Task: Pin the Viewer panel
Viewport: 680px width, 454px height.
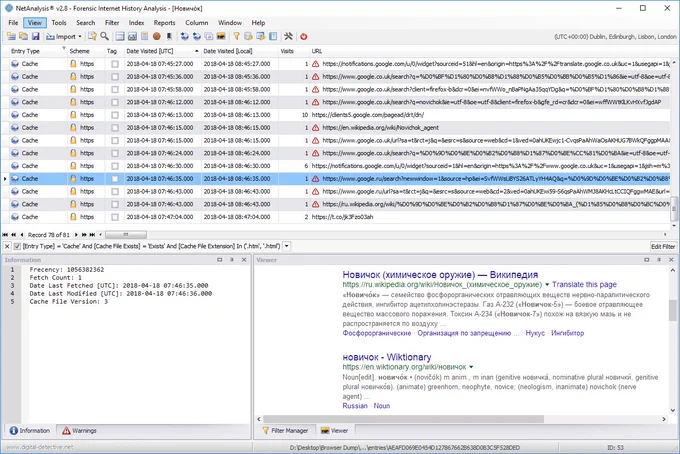Action: point(659,260)
